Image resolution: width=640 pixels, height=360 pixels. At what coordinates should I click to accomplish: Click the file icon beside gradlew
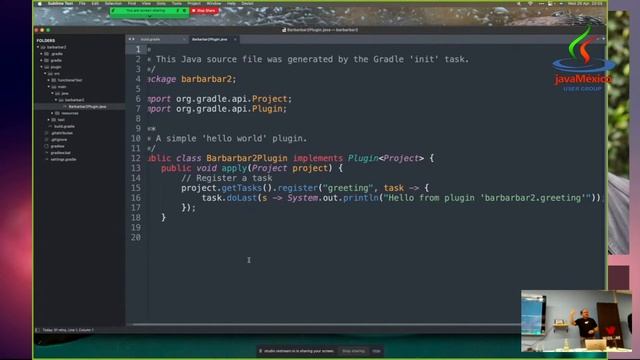pos(46,146)
